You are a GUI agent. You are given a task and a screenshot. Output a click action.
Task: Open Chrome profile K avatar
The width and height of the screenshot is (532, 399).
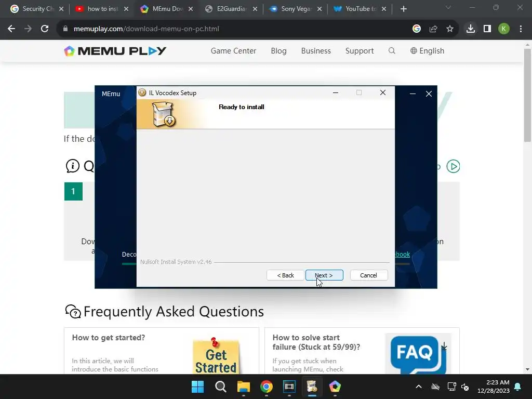point(504,29)
